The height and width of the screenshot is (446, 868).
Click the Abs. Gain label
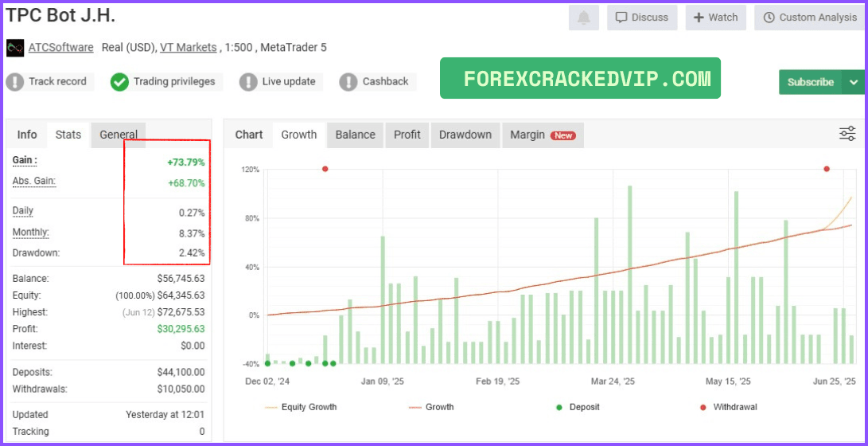point(34,181)
